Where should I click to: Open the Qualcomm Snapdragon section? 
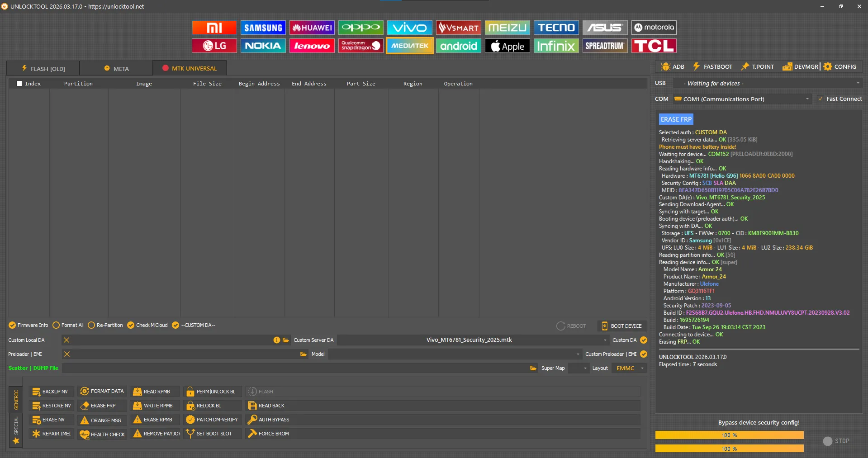tap(360, 46)
